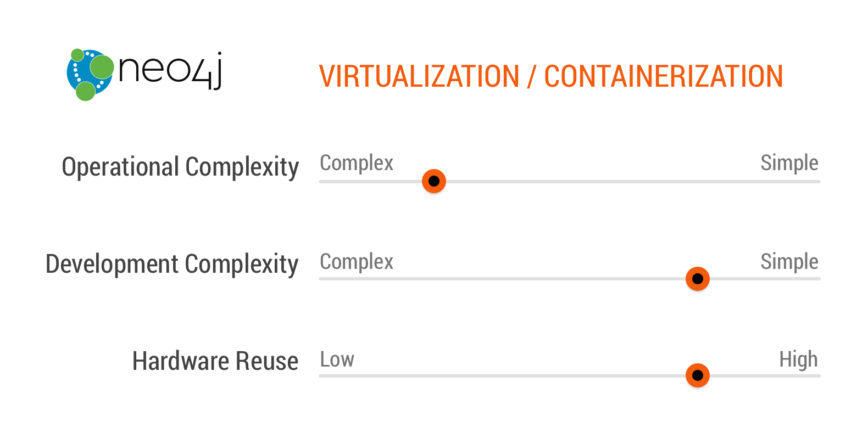The width and height of the screenshot is (868, 439).
Task: Click the High label on Hardware Reuse
Action: [x=798, y=359]
